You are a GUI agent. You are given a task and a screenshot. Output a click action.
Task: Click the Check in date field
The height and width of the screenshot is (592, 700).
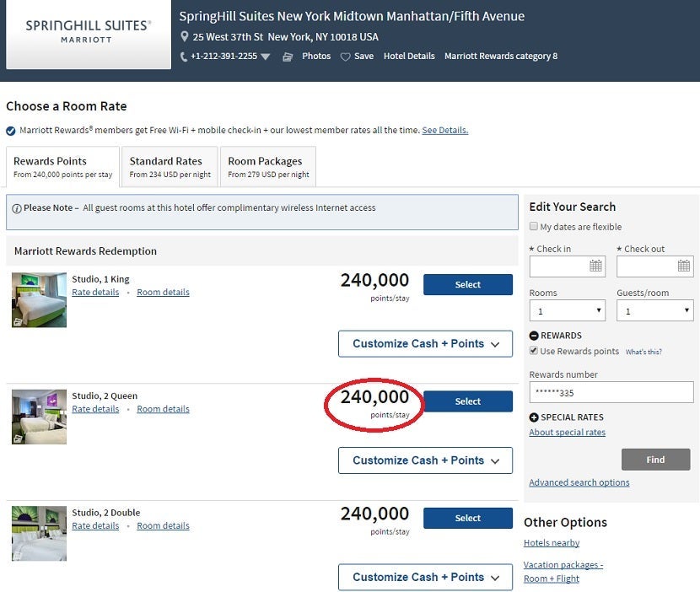(x=567, y=266)
